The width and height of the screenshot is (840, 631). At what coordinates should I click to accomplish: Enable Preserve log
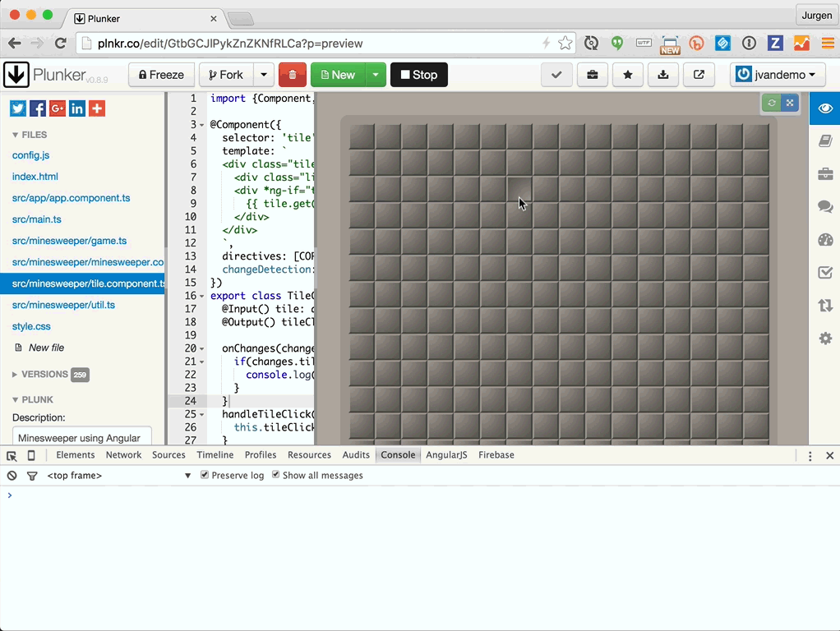[204, 475]
